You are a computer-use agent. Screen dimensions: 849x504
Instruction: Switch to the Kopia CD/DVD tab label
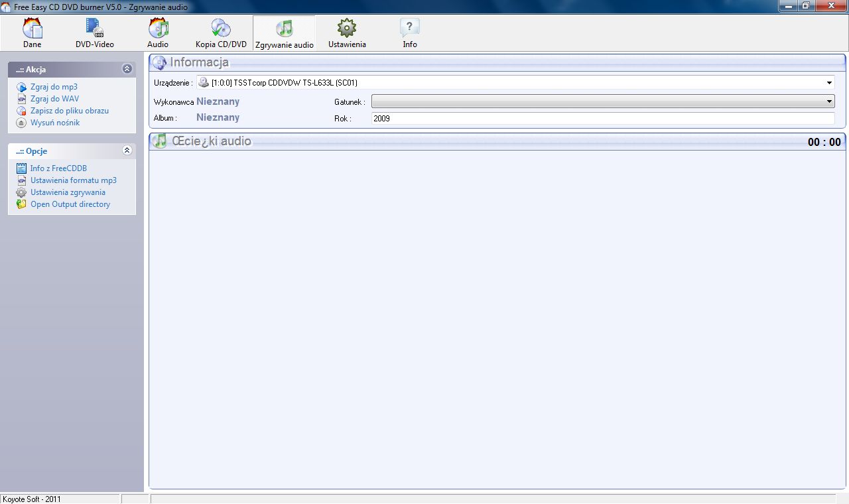221,44
